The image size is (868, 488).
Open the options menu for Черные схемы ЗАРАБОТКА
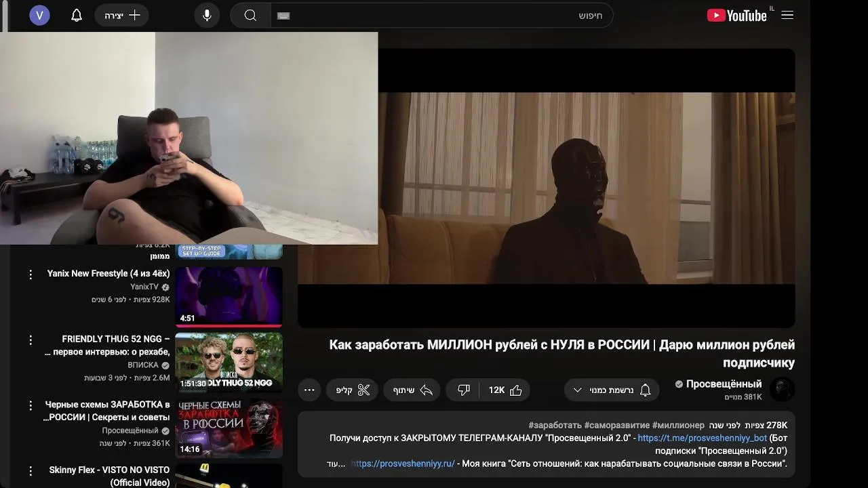[31, 405]
